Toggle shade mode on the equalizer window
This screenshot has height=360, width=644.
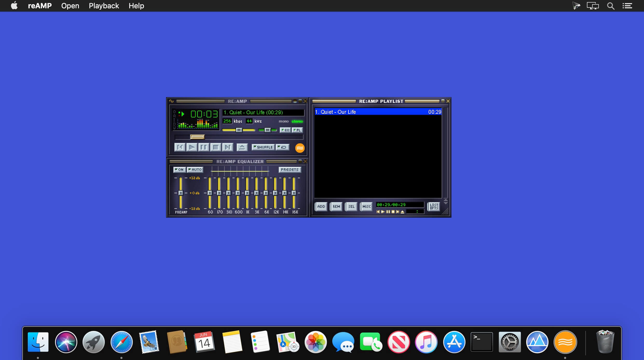coord(300,161)
